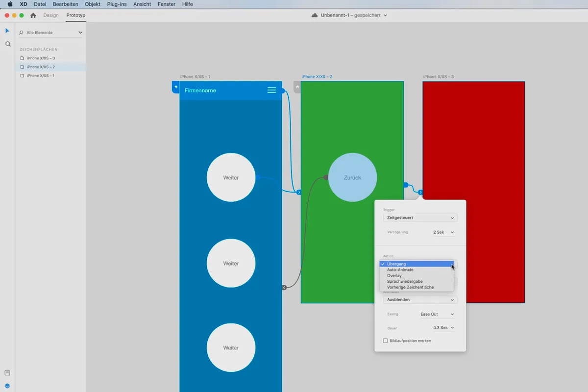Open the XD application menu
The width and height of the screenshot is (588, 392).
coord(24,4)
